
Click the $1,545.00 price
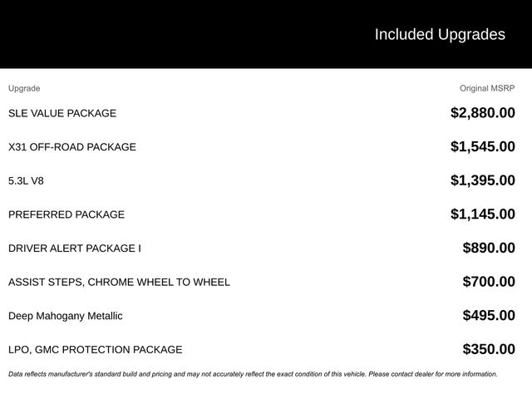pyautogui.click(x=482, y=146)
